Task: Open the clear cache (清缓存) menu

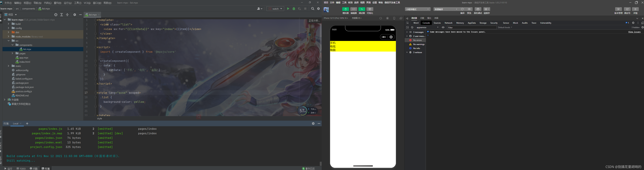Action: (487, 9)
